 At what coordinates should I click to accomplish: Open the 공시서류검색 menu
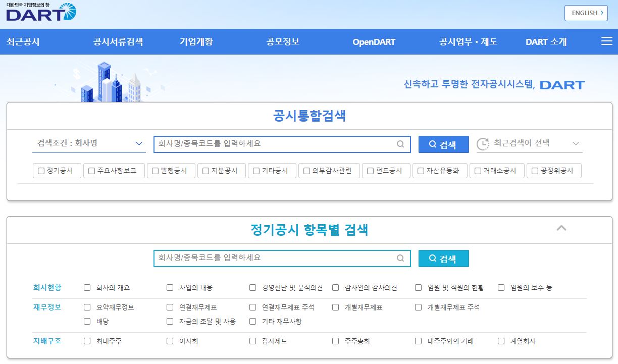coord(118,41)
